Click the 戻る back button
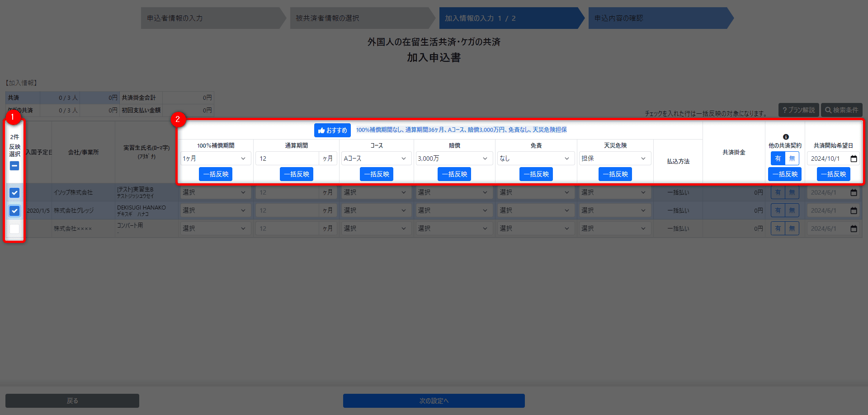This screenshot has height=415, width=868. (x=72, y=401)
